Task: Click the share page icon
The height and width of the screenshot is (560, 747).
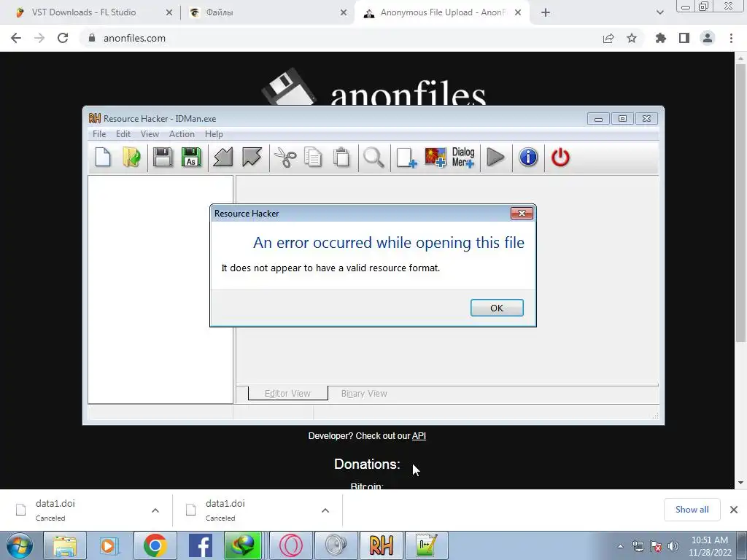Action: click(608, 38)
